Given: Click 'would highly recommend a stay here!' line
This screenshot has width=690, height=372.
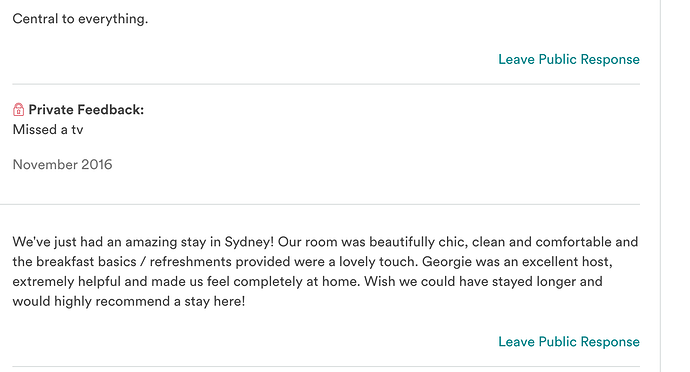Looking at the screenshot, I should click(128, 302).
